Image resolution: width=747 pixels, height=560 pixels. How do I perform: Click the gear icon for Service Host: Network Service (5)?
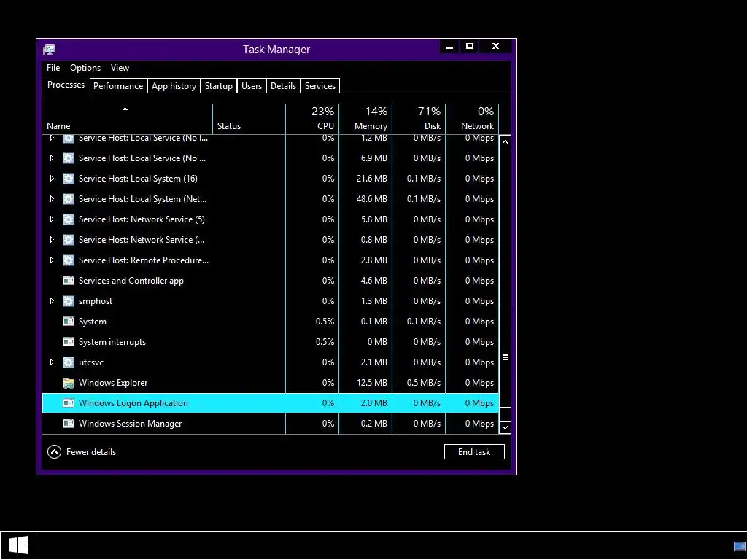[69, 219]
